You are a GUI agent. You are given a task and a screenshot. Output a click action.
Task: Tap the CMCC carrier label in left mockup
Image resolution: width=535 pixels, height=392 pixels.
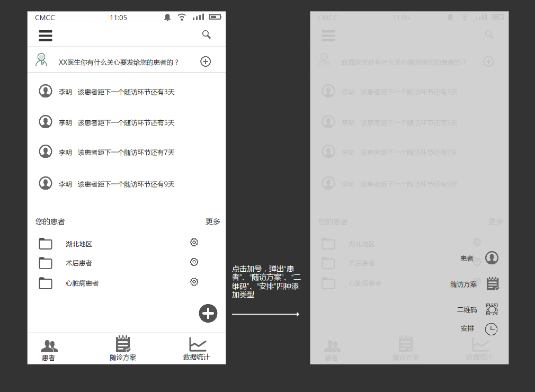[44, 17]
